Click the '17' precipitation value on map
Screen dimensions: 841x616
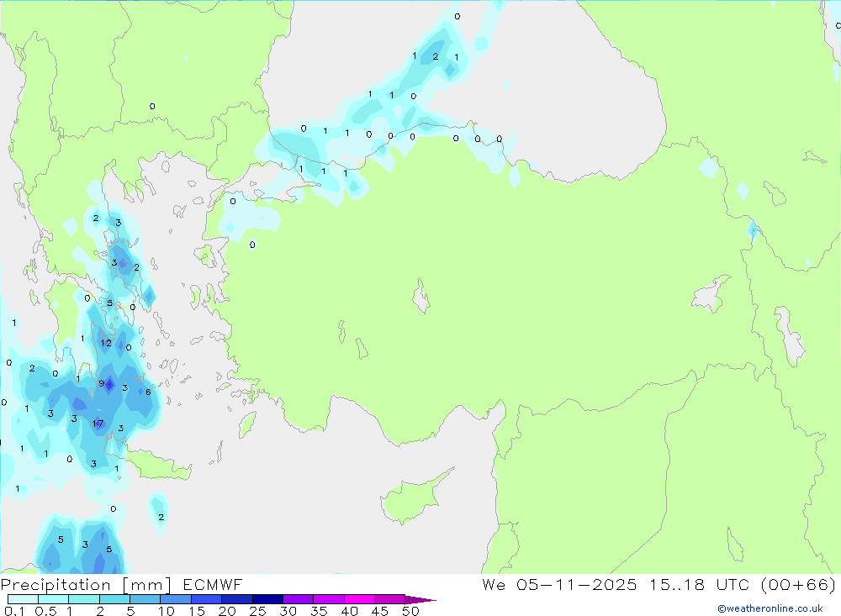[x=98, y=424]
